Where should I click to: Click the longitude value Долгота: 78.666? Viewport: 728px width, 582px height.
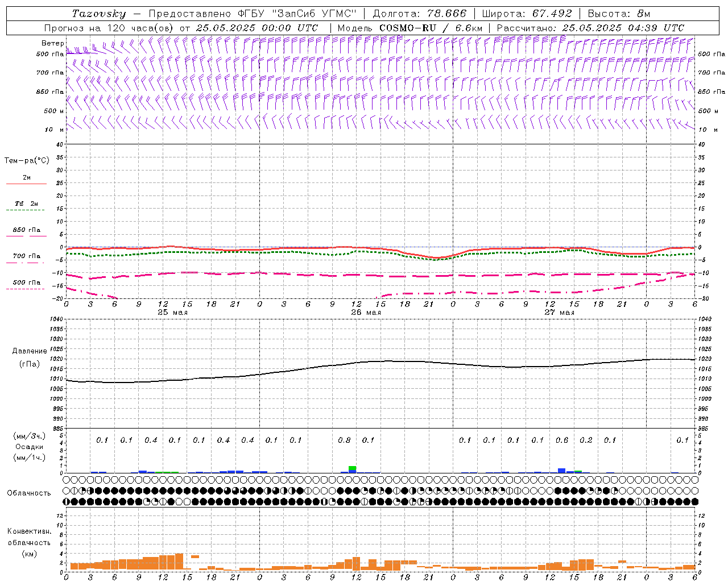pos(419,14)
